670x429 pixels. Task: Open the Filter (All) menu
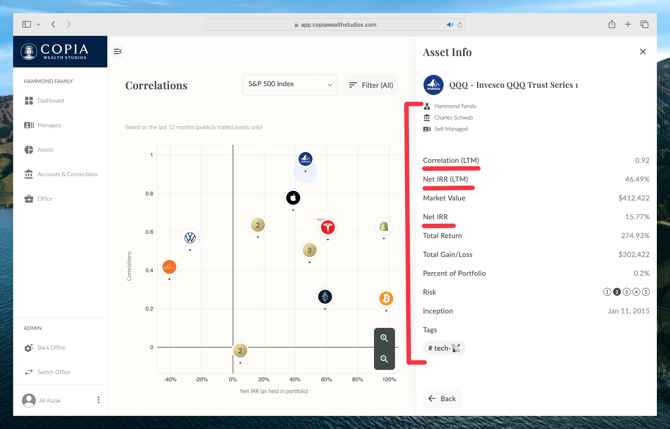(371, 85)
